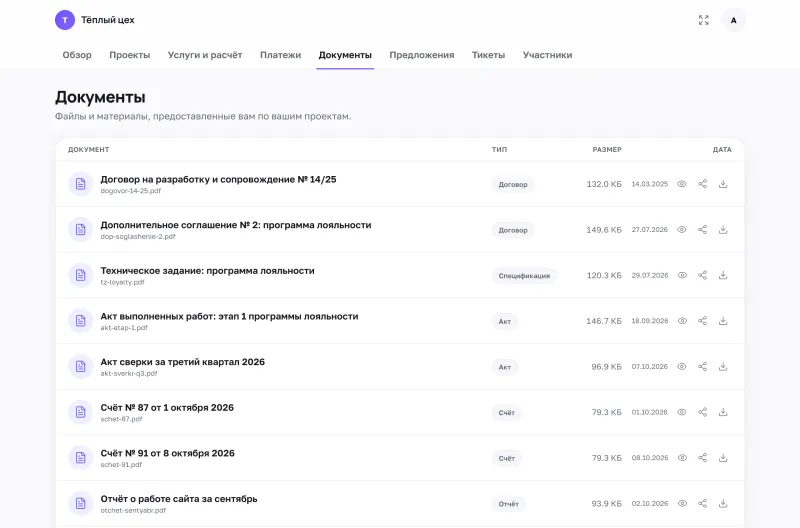Open Акт выполненных работ этап 1 title
Viewport: 800px width, 528px height.
(x=230, y=316)
